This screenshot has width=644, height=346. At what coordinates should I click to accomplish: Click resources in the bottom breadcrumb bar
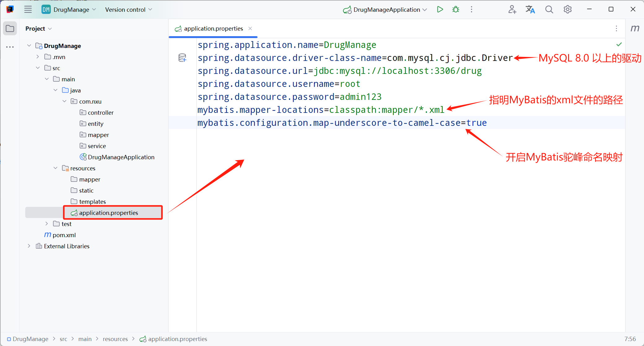tap(115, 339)
